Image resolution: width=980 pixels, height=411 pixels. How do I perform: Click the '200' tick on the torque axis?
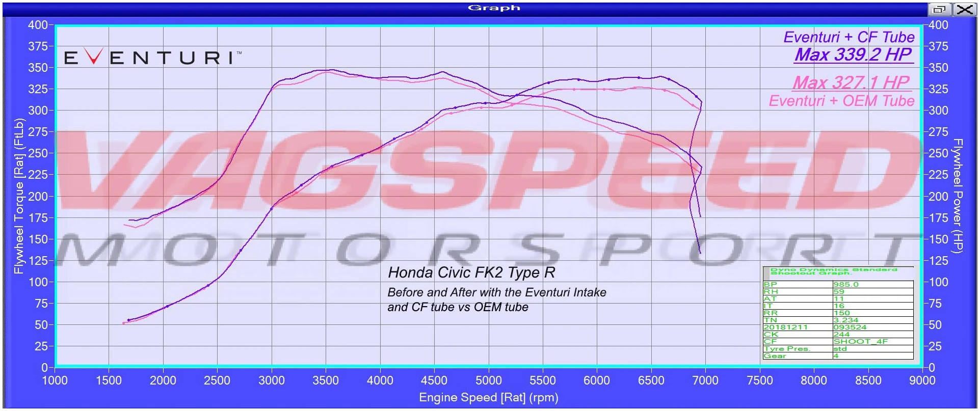(x=38, y=196)
